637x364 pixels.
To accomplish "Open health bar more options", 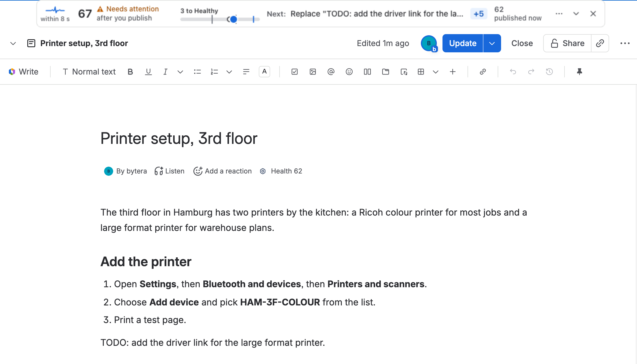I will (559, 14).
